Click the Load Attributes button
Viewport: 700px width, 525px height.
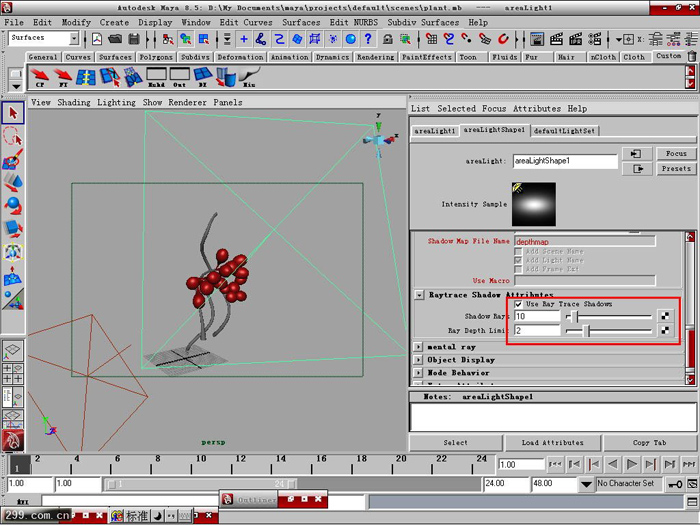pos(553,443)
